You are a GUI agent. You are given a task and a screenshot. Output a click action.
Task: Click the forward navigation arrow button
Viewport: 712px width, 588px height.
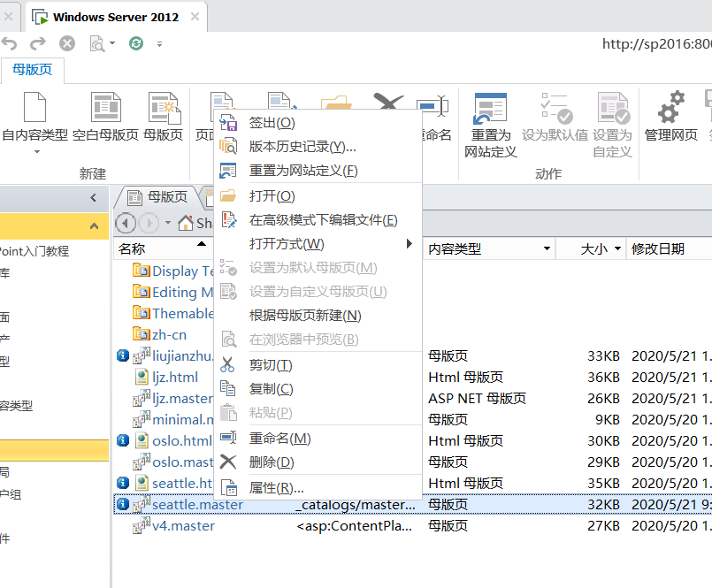point(149,223)
